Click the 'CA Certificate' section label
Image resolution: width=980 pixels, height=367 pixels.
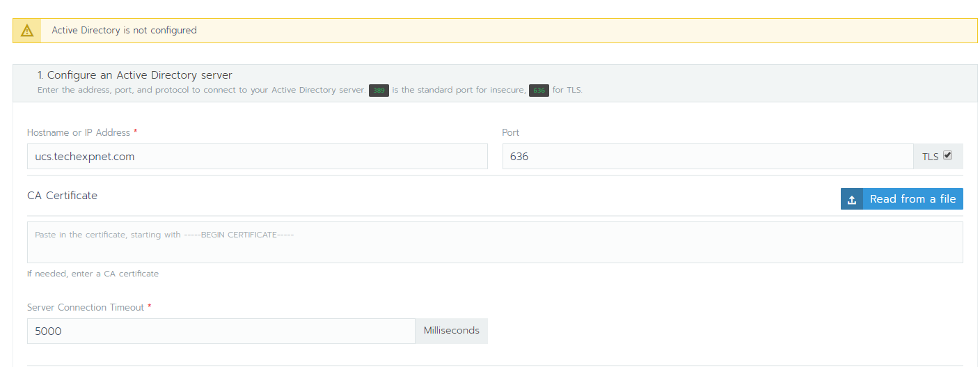click(62, 196)
